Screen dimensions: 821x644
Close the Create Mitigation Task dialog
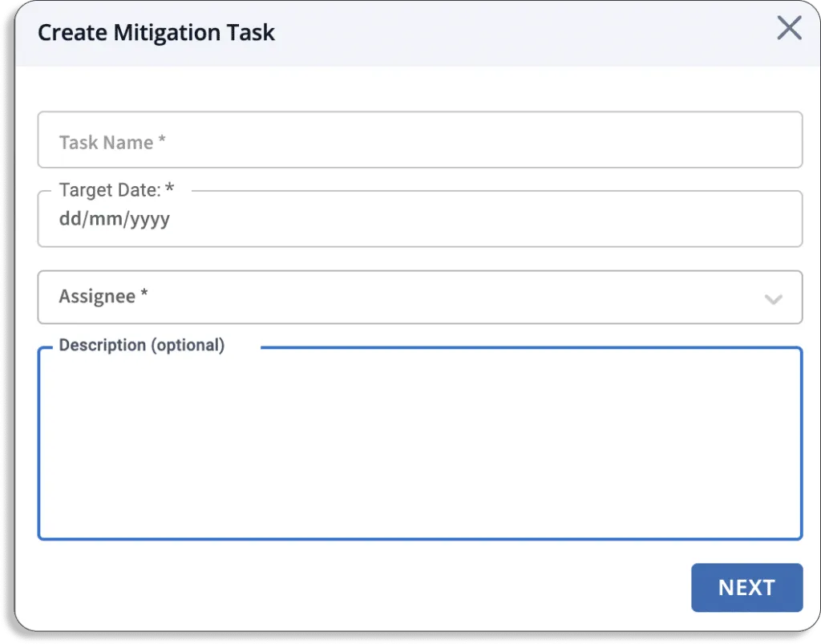click(790, 28)
